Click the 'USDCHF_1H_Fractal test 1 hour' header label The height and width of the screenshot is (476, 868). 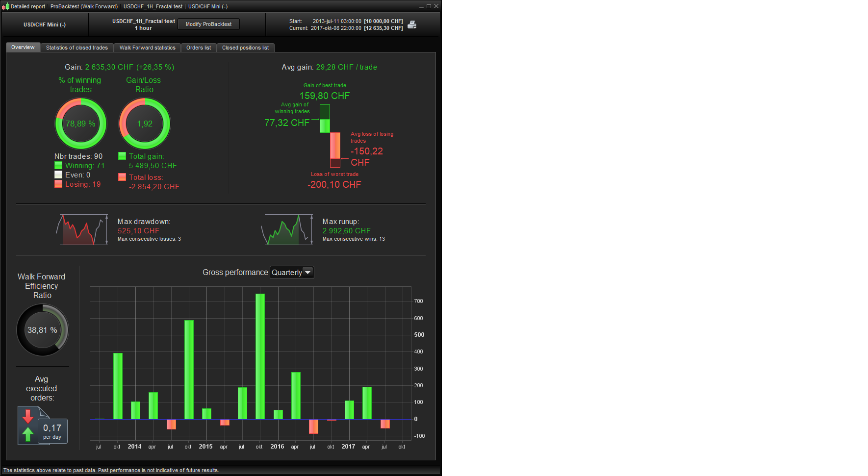(x=144, y=25)
